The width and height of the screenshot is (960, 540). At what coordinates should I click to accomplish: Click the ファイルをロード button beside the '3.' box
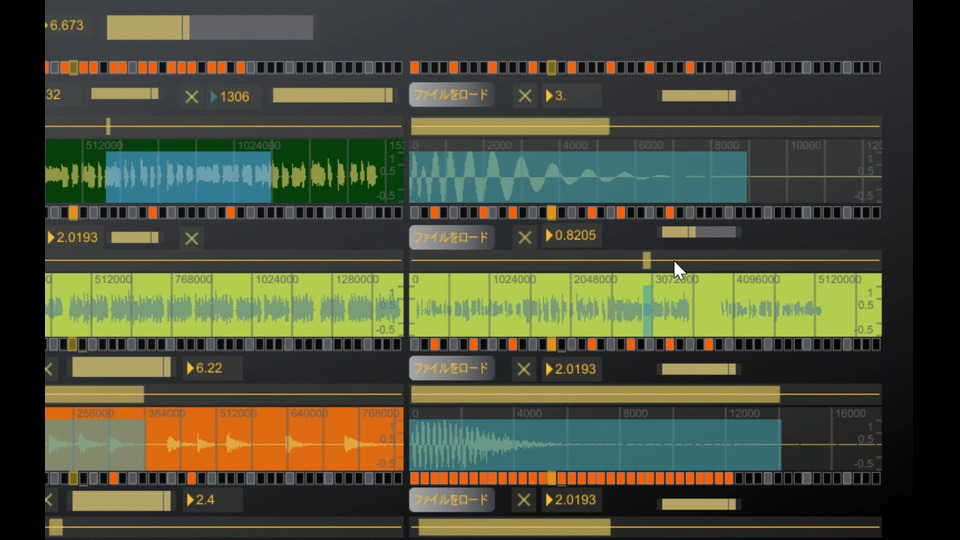451,95
